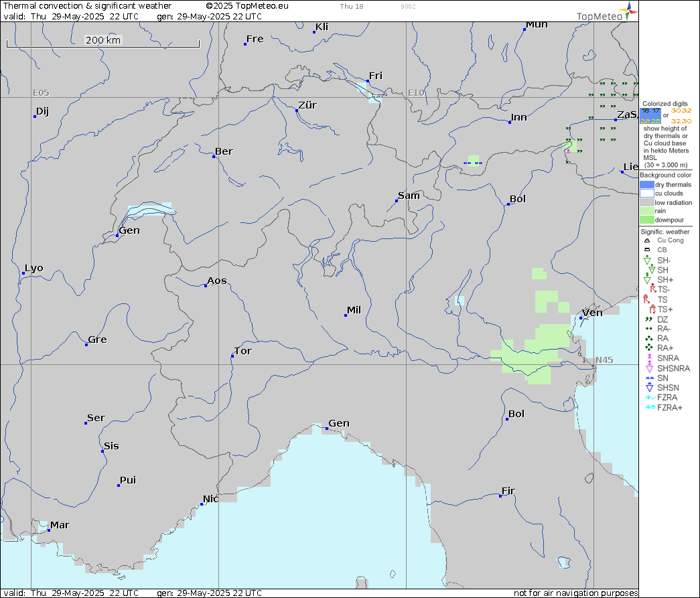Click the SHSNRA symbol in legend
Viewport: 700px width, 598px height.
pyautogui.click(x=650, y=368)
